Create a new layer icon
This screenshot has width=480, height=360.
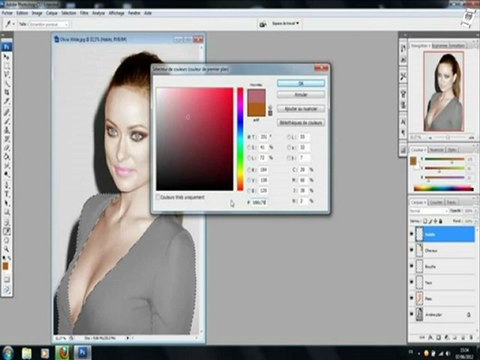point(463,338)
